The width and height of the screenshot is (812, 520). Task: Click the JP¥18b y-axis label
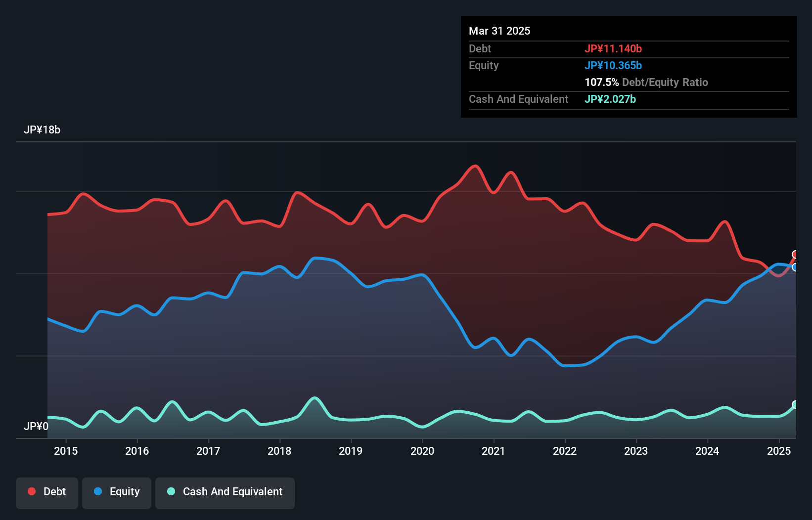[42, 130]
